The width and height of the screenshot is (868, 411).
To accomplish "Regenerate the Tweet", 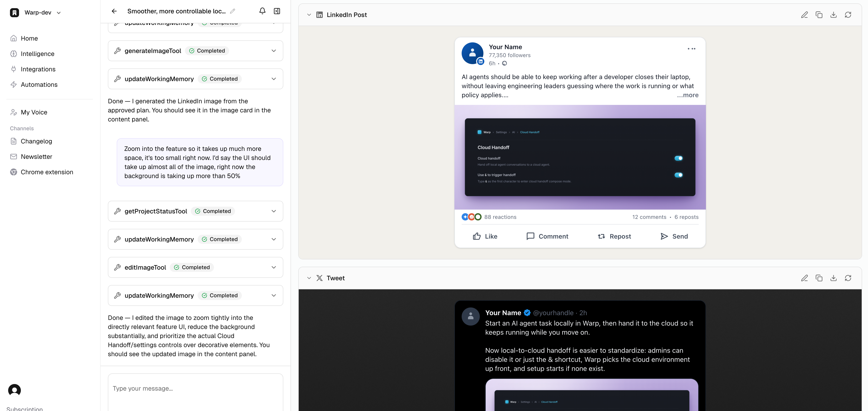I will point(848,278).
